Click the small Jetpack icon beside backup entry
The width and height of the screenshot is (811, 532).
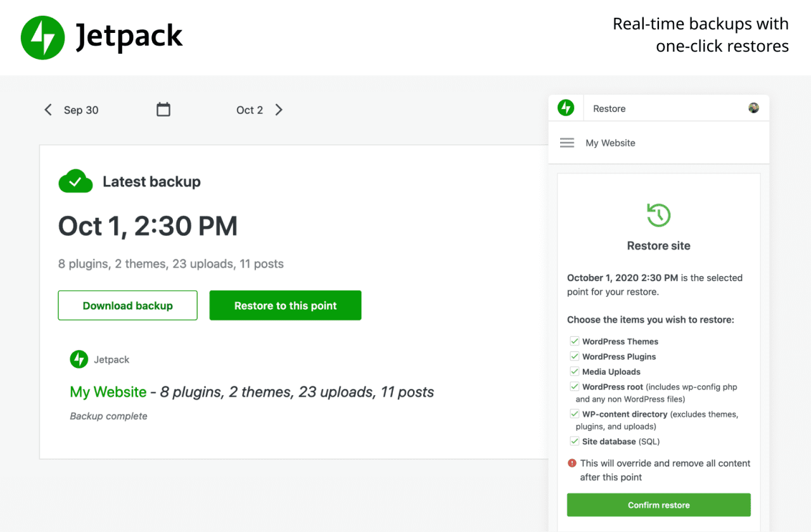tap(79, 359)
